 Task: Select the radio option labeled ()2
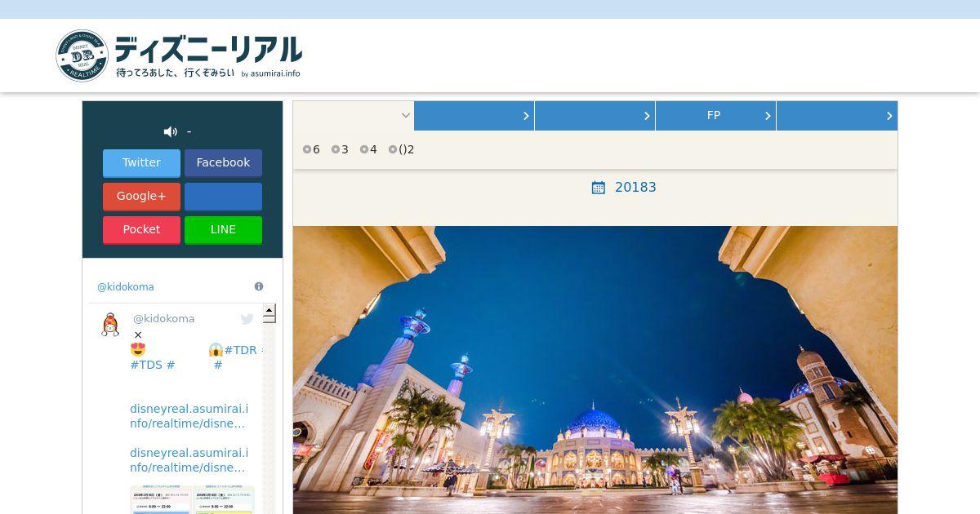393,149
